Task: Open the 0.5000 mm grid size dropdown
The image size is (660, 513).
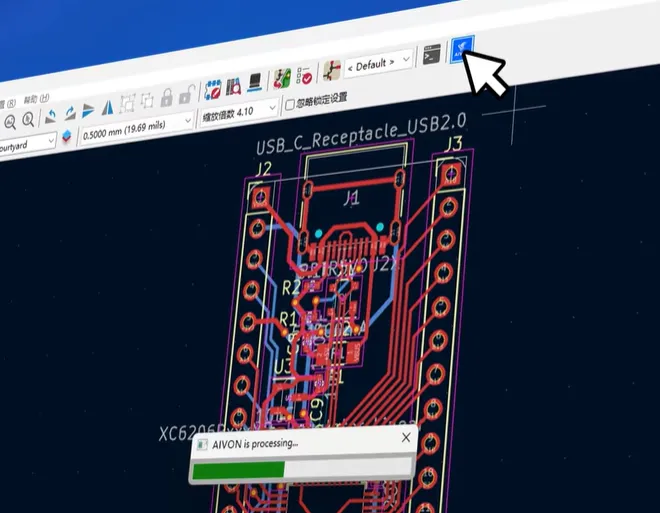Action: (136, 128)
